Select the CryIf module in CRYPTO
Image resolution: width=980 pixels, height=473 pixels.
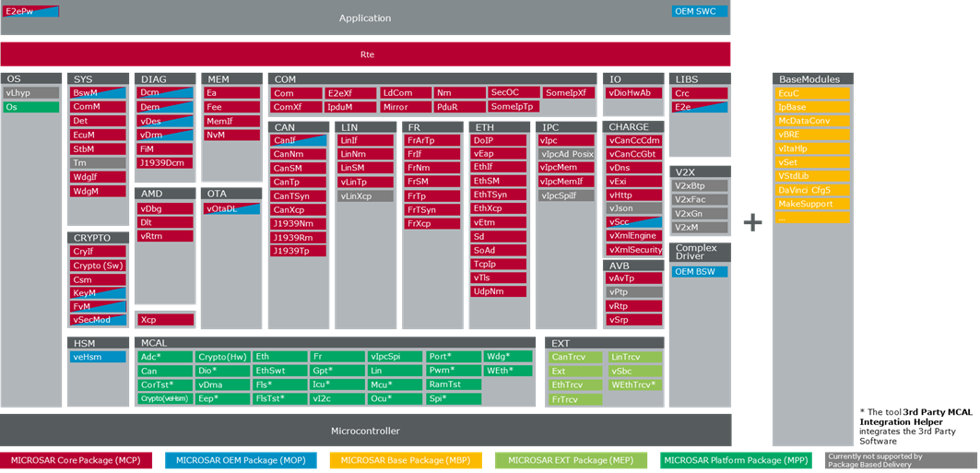click(99, 251)
